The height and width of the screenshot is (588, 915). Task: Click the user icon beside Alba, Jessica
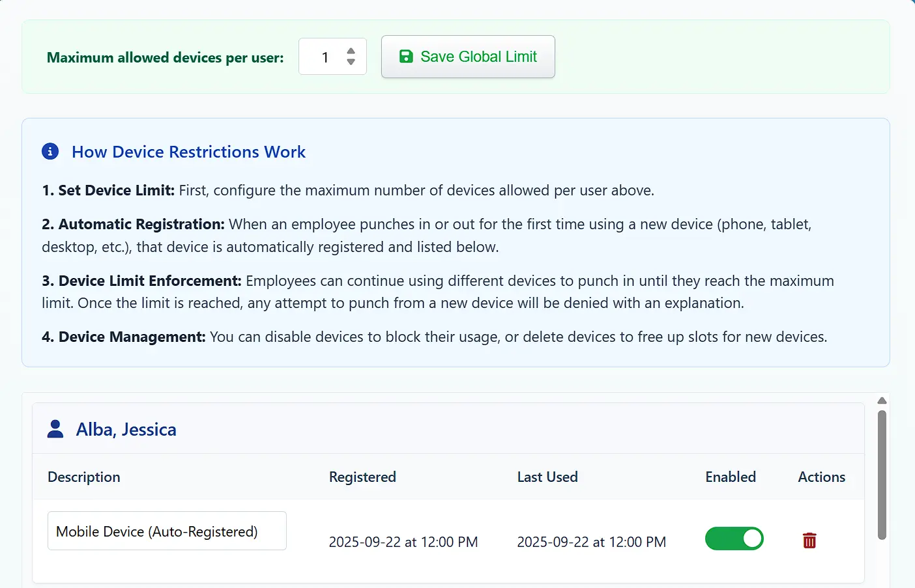[55, 428]
